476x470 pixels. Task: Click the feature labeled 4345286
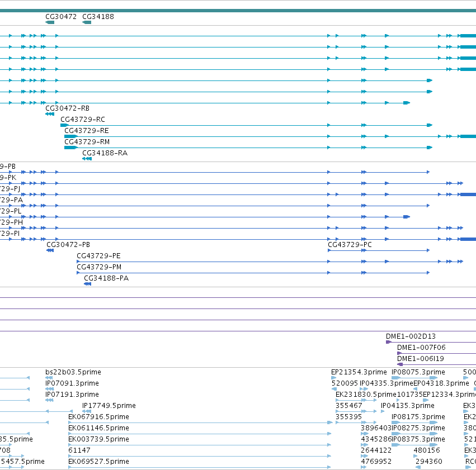[376, 439]
